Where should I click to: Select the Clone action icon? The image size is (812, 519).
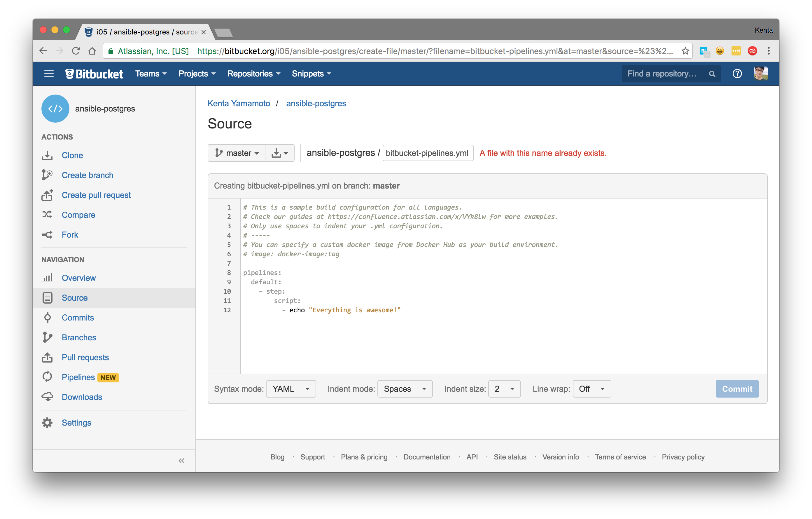(48, 155)
